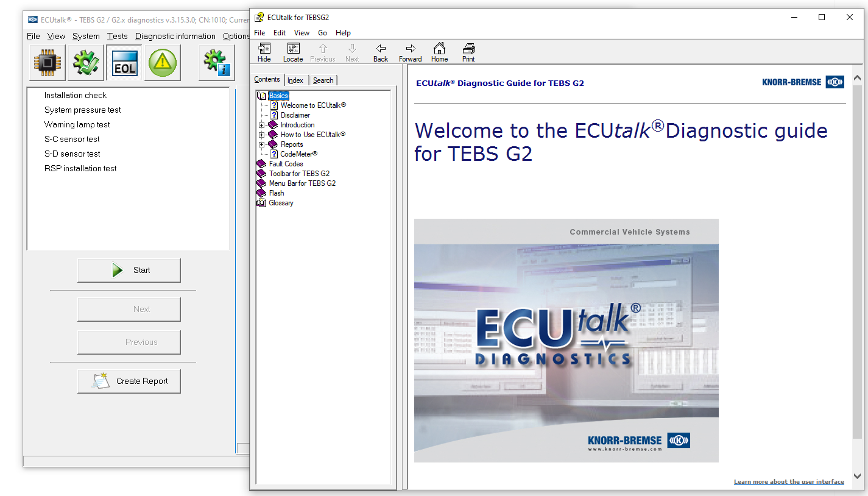Click the Previous button above Create Report
The image size is (868, 496).
click(129, 342)
